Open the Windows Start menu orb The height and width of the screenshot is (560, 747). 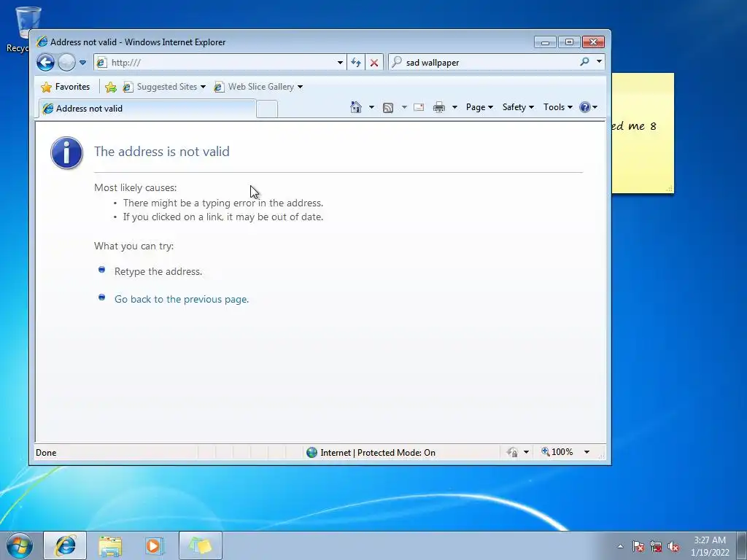[x=20, y=545]
